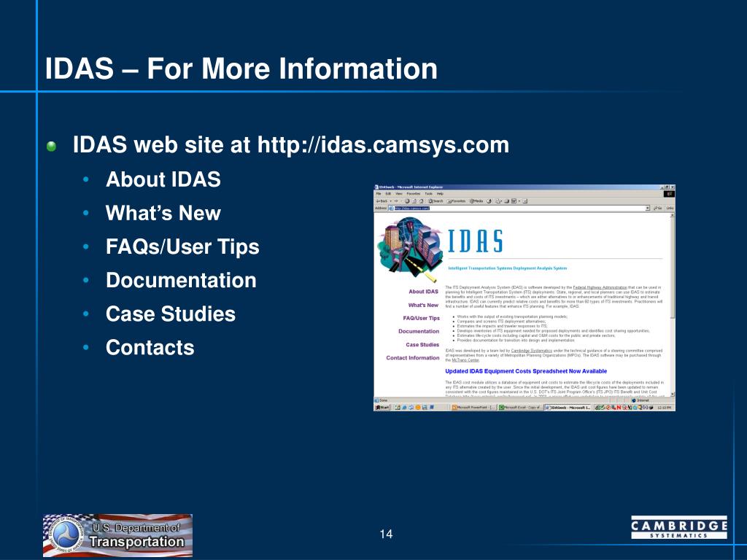Click the Mail icon in the browser toolbar
Screen dimensions: 747x560
498,201
